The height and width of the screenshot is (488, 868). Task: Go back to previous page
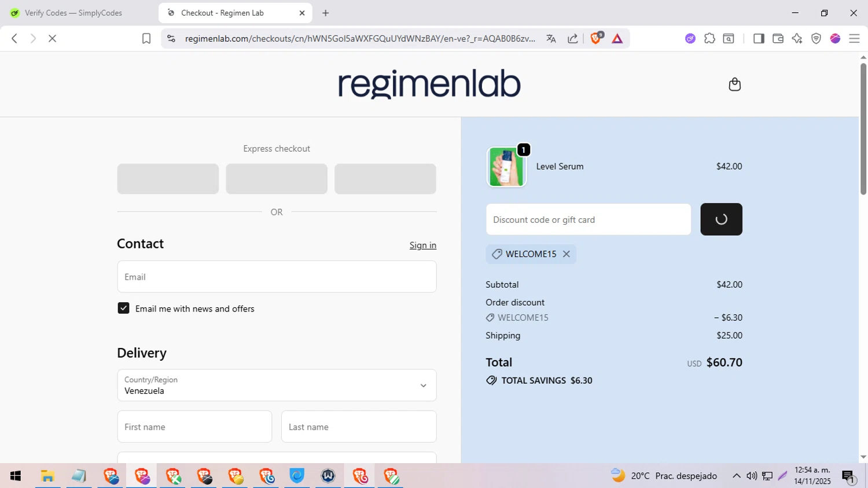tap(14, 38)
